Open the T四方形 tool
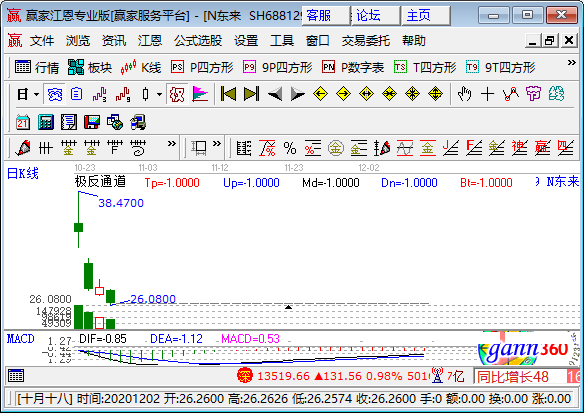Viewport: 584px width, 413px height. coord(425,67)
